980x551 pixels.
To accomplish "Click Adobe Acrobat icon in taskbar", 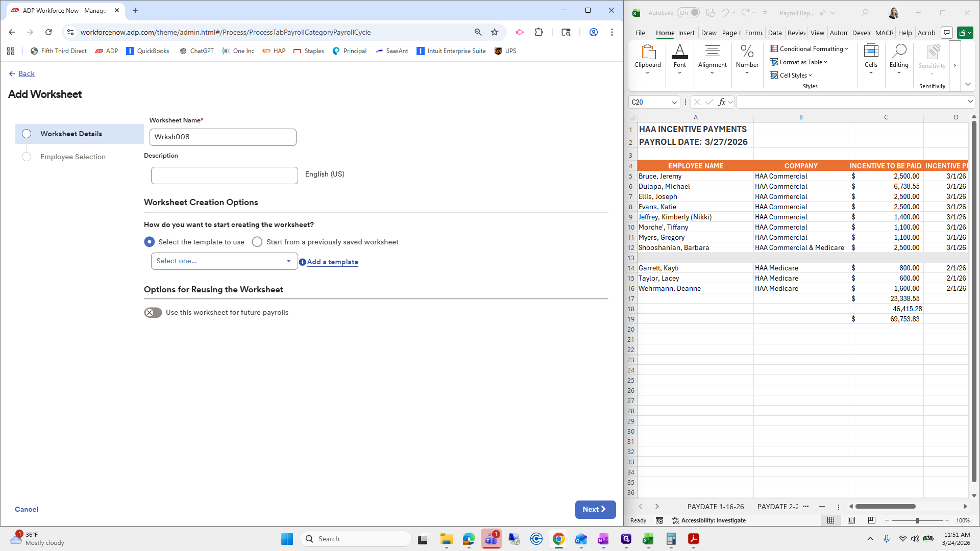I will click(693, 539).
